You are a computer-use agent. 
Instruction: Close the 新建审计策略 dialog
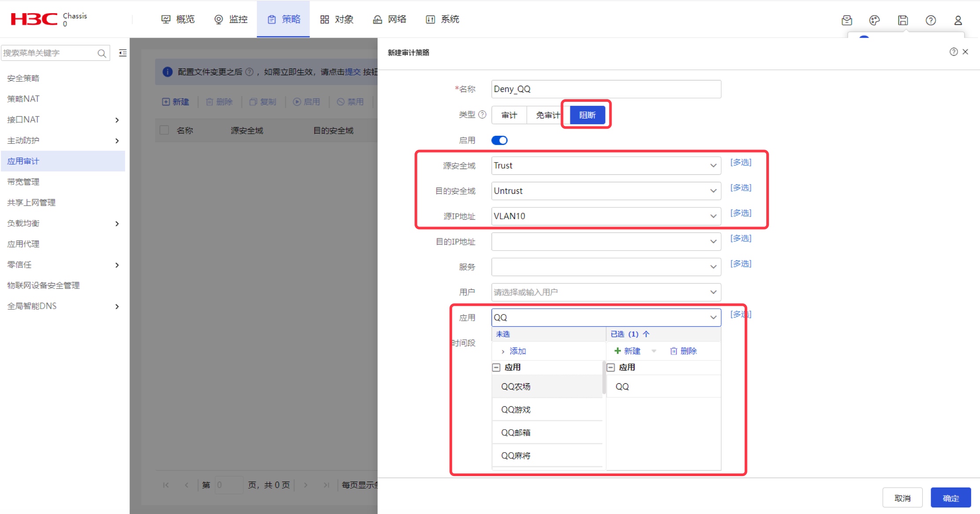pos(965,52)
